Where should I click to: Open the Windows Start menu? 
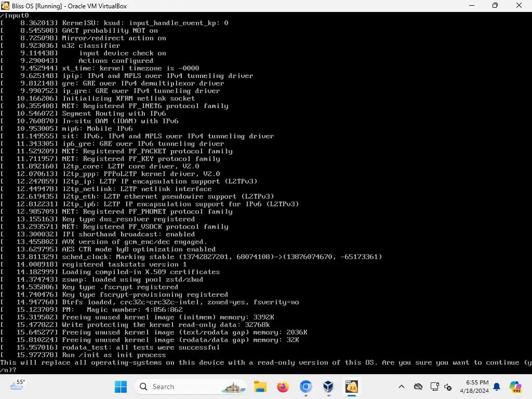(x=121, y=387)
